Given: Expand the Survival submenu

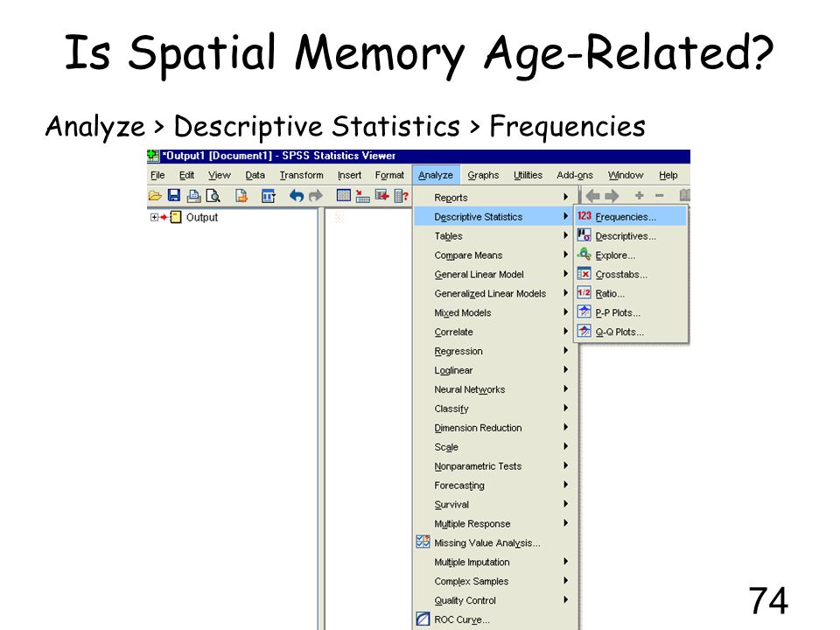Looking at the screenshot, I should [x=493, y=505].
